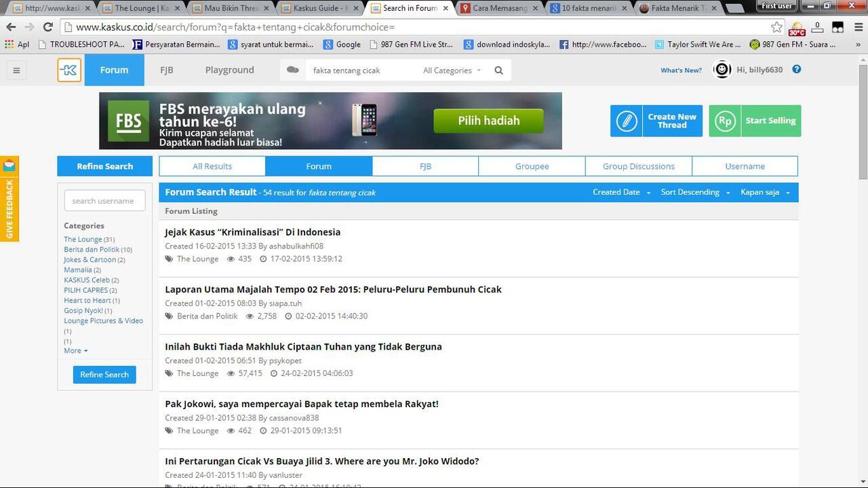Select the Username results tab
This screenshot has height=488, width=868.
coord(745,166)
